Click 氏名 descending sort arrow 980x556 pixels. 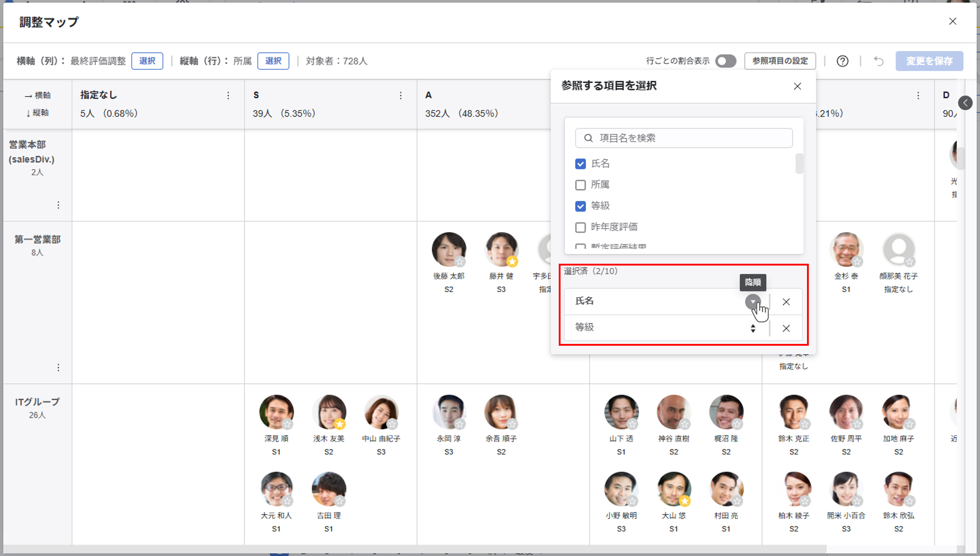(x=752, y=302)
